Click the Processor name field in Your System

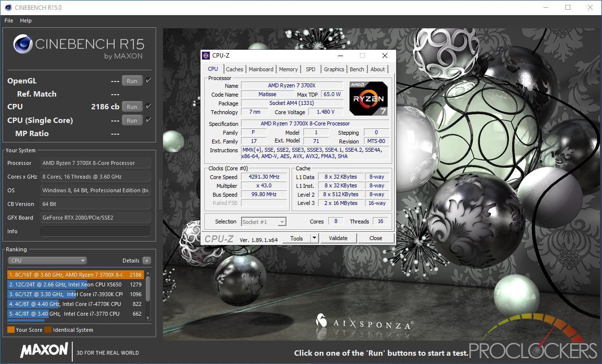pos(95,163)
